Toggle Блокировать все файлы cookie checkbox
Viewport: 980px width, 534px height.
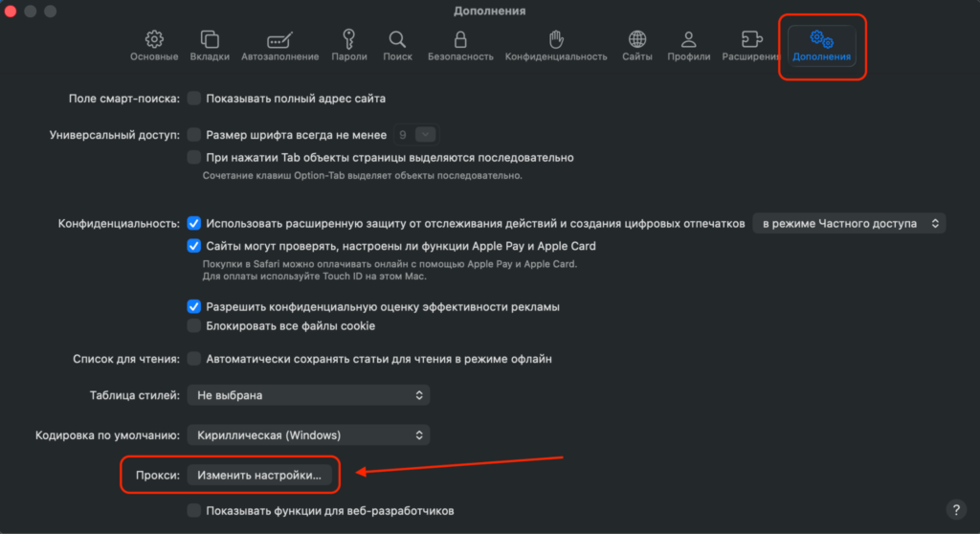194,325
